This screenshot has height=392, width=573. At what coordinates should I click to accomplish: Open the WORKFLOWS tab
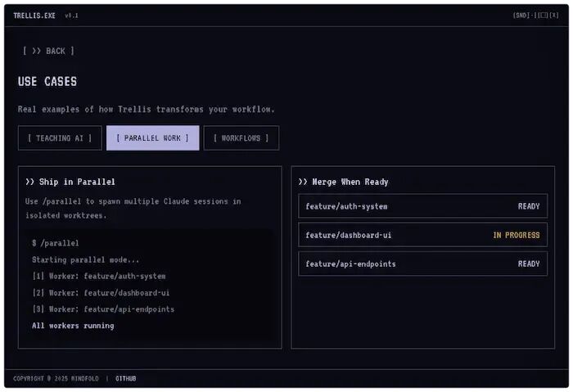[x=241, y=138]
